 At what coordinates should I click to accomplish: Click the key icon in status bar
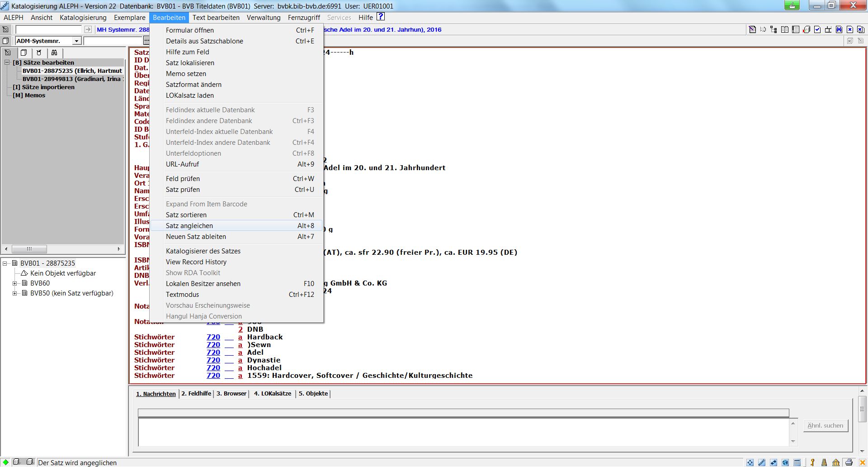(812, 462)
